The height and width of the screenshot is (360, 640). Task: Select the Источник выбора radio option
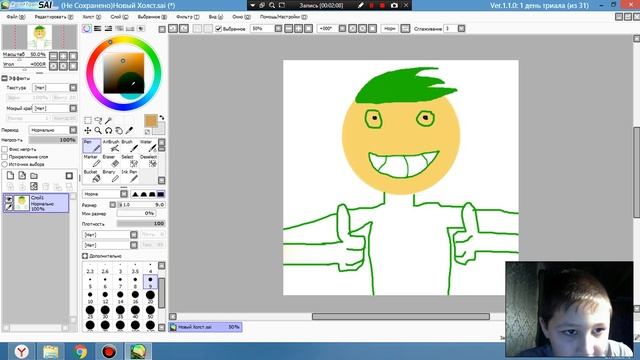pyautogui.click(x=4, y=164)
